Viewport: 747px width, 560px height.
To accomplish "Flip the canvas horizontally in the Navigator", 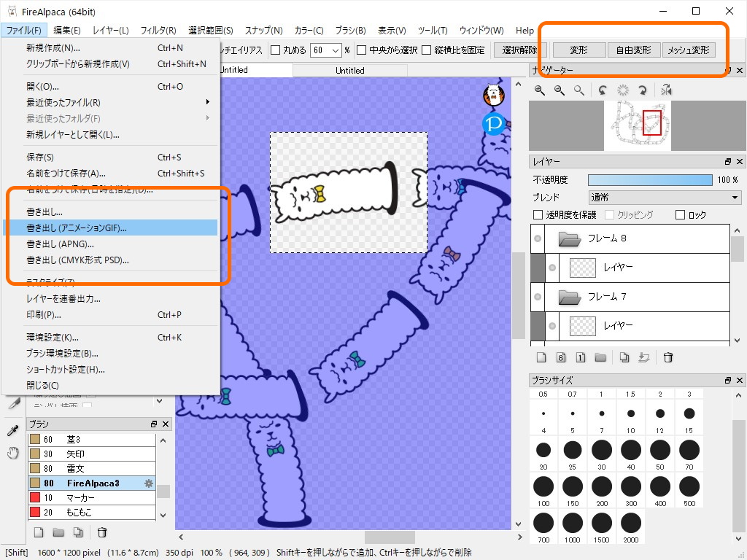I will [x=665, y=90].
